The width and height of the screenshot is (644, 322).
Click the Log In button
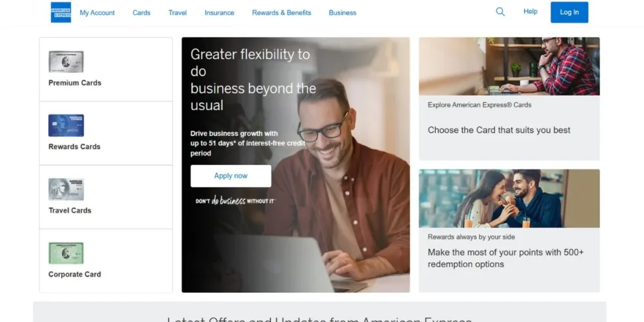click(569, 13)
